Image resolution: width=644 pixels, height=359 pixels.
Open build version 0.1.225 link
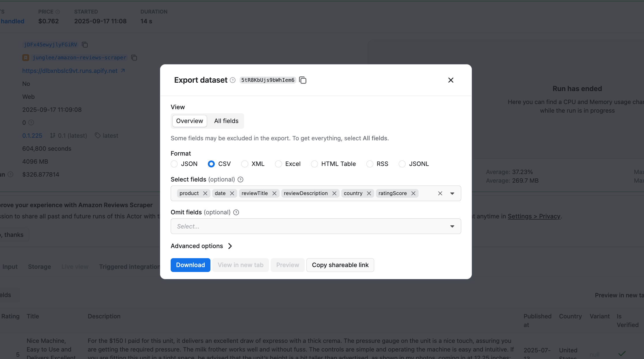click(32, 135)
